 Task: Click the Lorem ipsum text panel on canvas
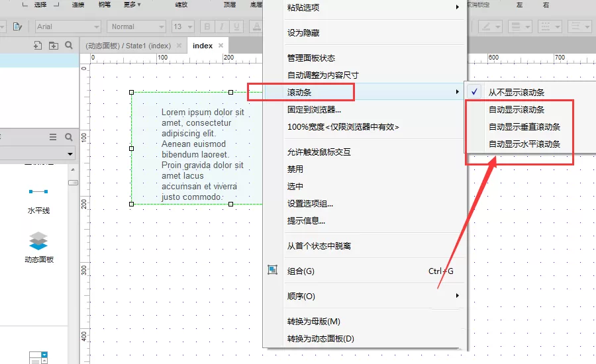[197, 148]
